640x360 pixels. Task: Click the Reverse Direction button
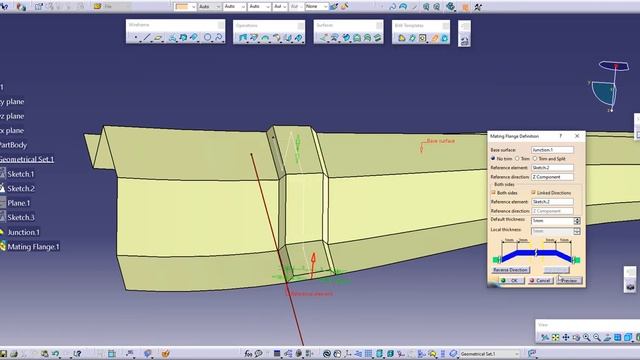point(510,270)
